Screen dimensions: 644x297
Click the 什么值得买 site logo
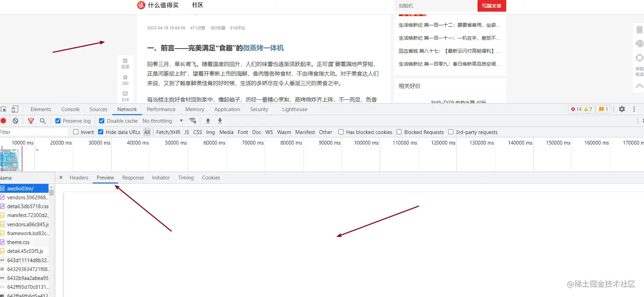[x=158, y=5]
